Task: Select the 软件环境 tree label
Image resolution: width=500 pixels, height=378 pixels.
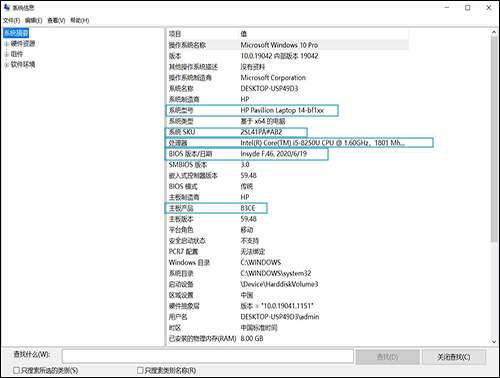Action: click(x=23, y=65)
